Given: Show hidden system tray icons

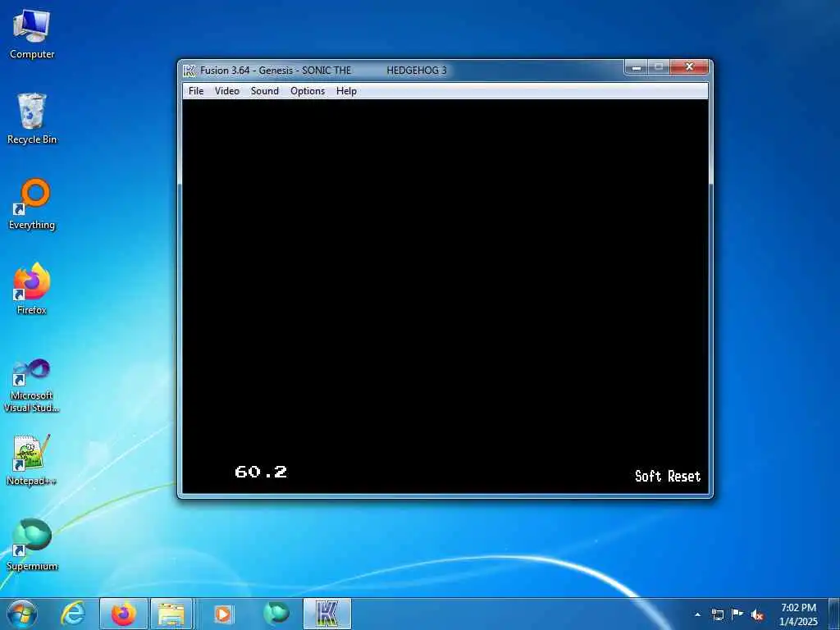Looking at the screenshot, I should (x=697, y=614).
